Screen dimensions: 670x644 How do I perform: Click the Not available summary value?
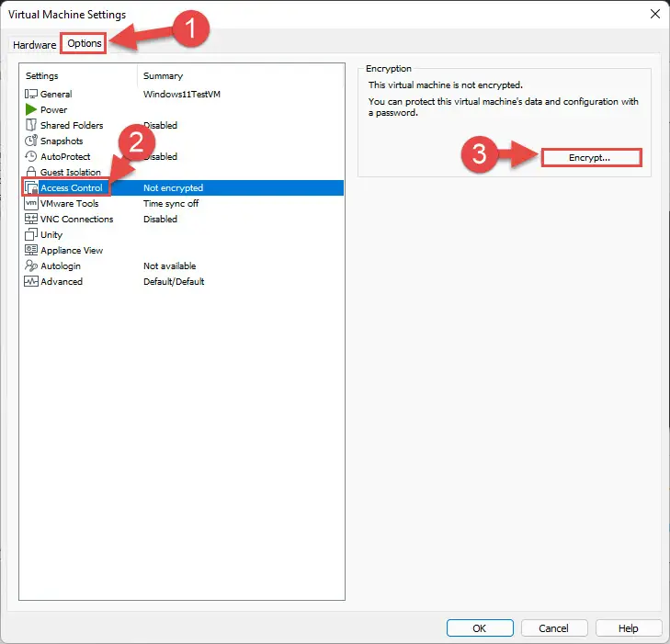pos(170,266)
